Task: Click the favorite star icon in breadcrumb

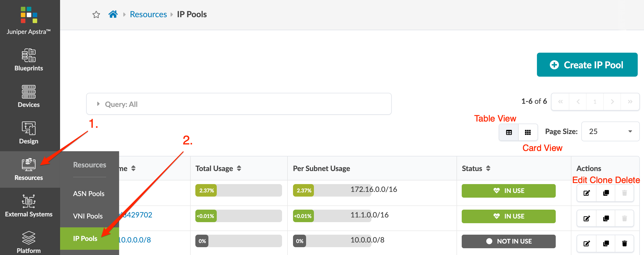Action: tap(96, 15)
